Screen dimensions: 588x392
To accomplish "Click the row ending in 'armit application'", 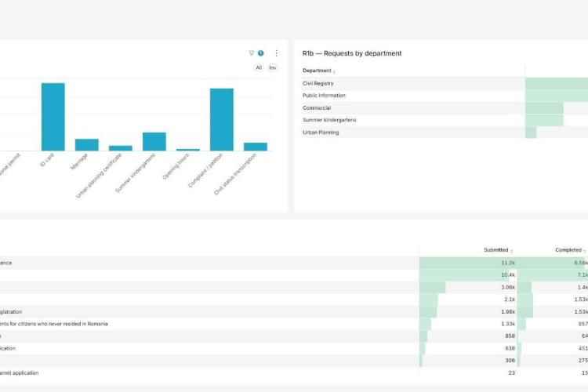I will tap(294, 373).
